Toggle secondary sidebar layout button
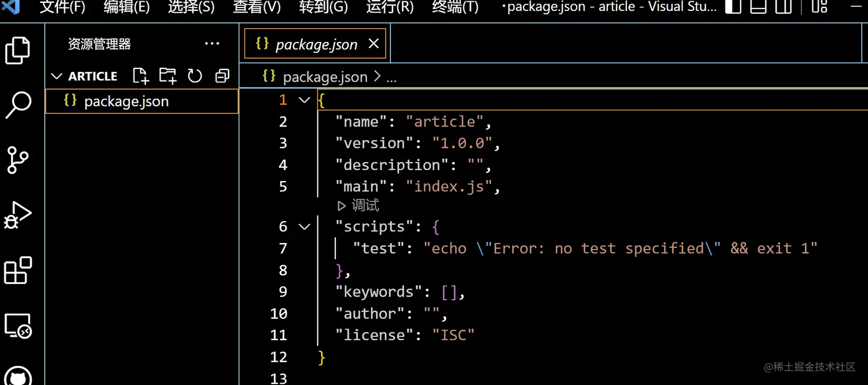Screen dimensions: 868x385 [x=784, y=7]
